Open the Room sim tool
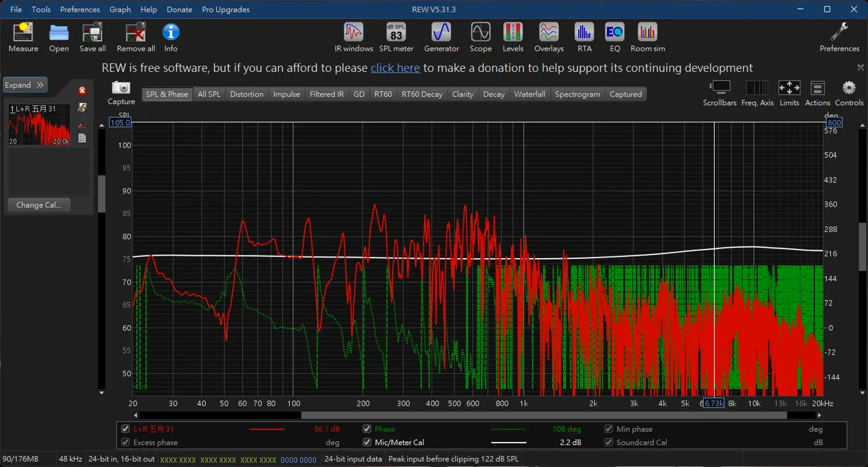This screenshot has height=467, width=868. [648, 32]
